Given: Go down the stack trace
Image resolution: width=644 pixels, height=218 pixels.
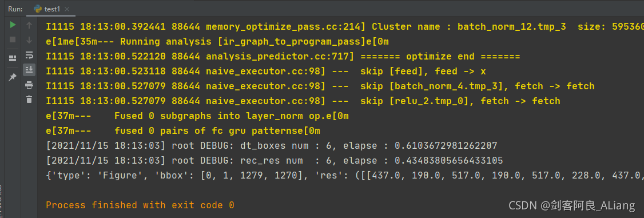Looking at the screenshot, I should pos(29,40).
